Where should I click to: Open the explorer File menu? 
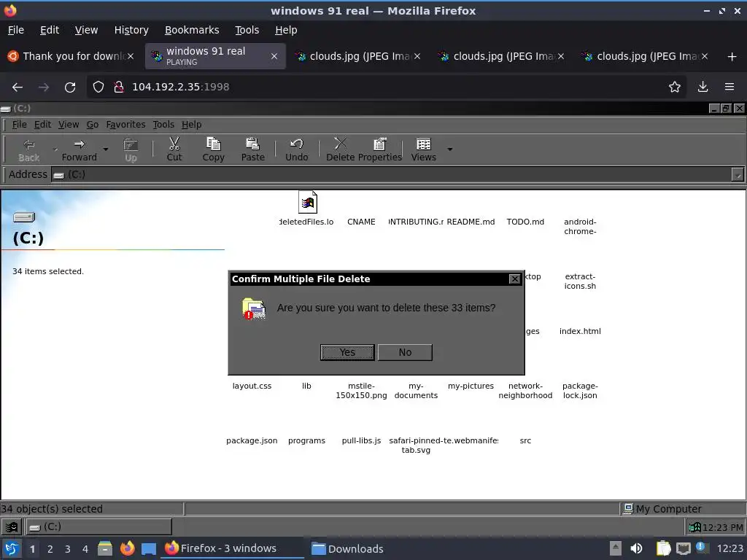[x=20, y=125]
